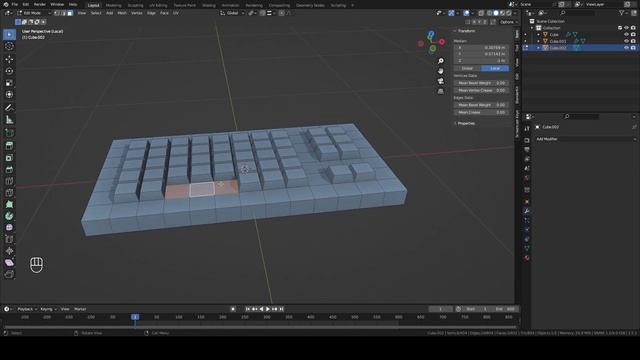640x360 pixels.
Task: Open the File menu
Action: click(x=15, y=4)
